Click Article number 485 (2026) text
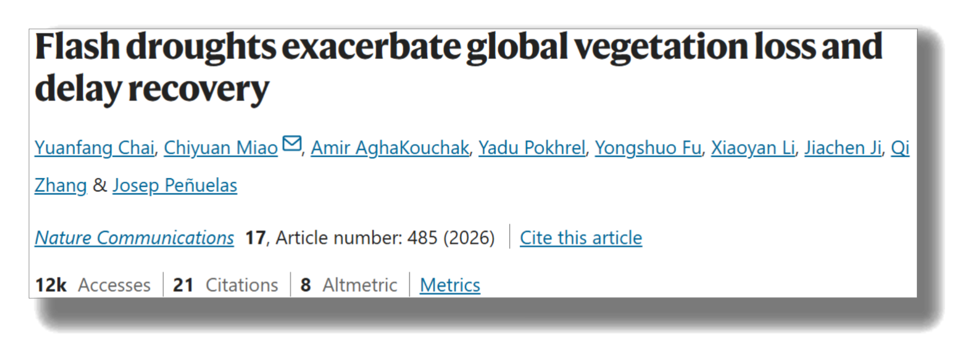 point(385,238)
